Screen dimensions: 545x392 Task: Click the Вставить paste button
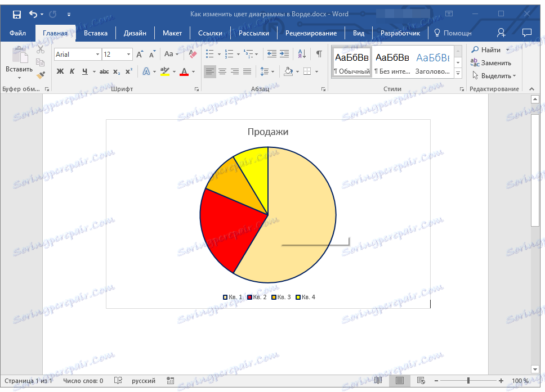coord(19,62)
